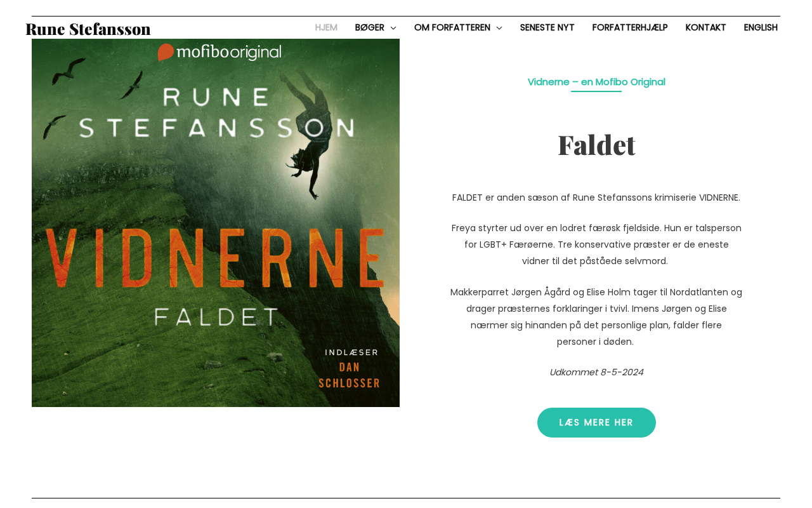
Task: Open the Forfatterhjælp page
Action: tap(630, 28)
